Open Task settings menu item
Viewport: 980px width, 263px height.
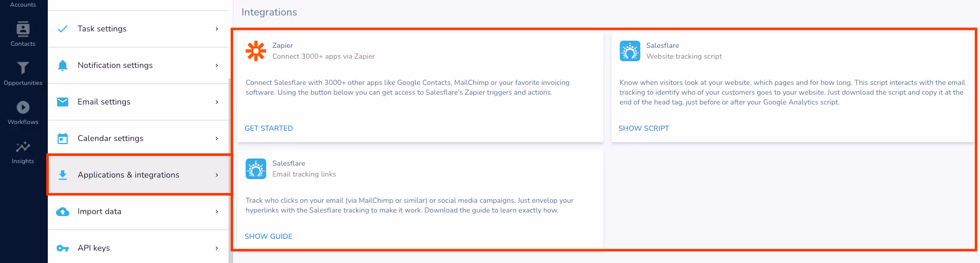tap(138, 29)
